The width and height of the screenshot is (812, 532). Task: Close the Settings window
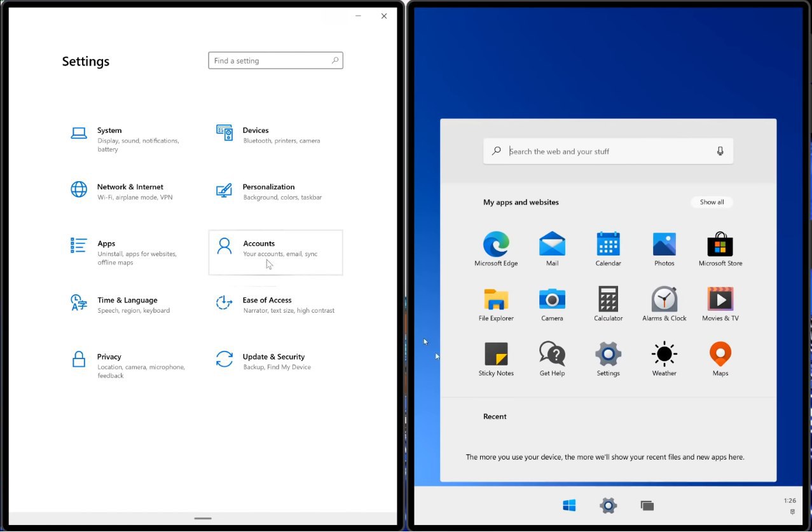[x=384, y=16]
